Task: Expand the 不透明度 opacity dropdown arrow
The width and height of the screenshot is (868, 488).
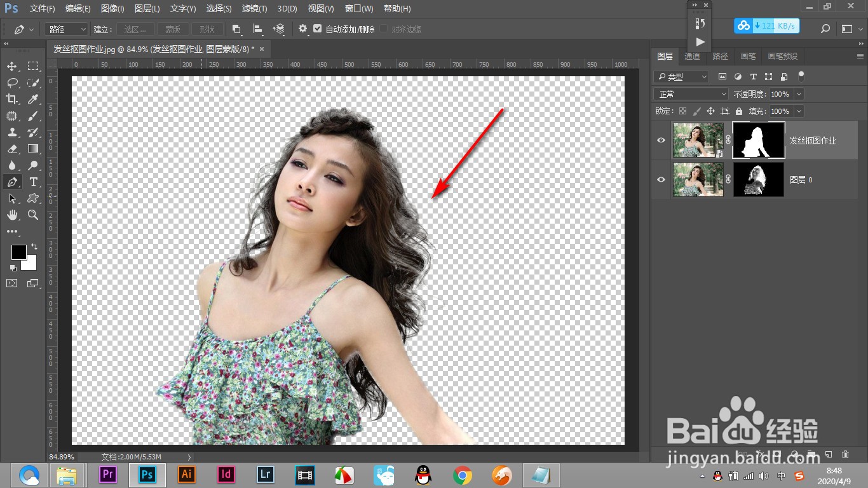Action: pos(799,94)
